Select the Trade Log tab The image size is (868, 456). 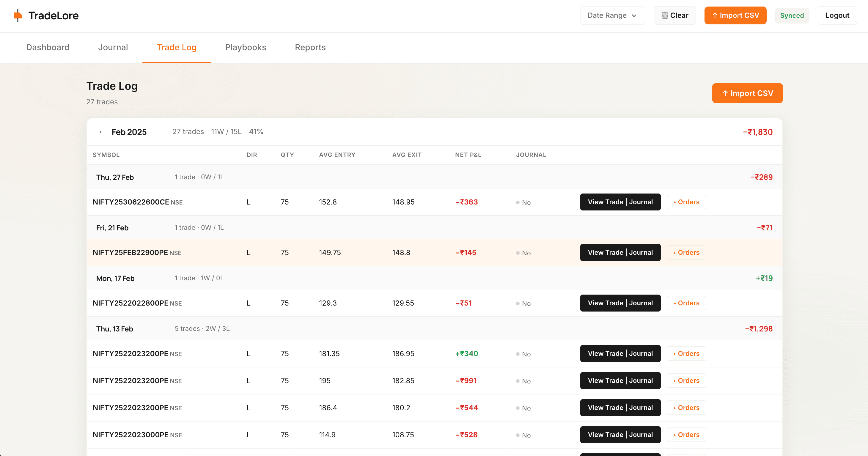pos(177,48)
